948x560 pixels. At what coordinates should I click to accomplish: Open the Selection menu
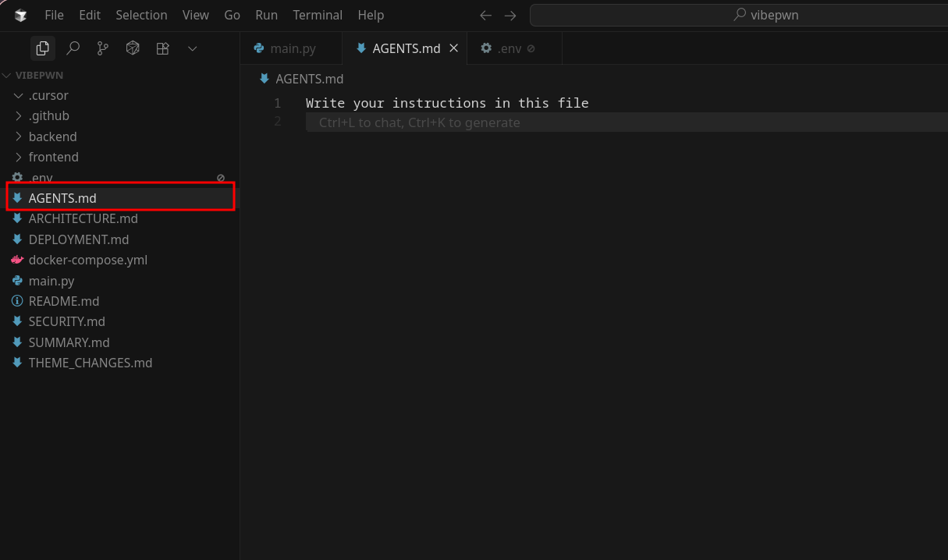point(141,16)
